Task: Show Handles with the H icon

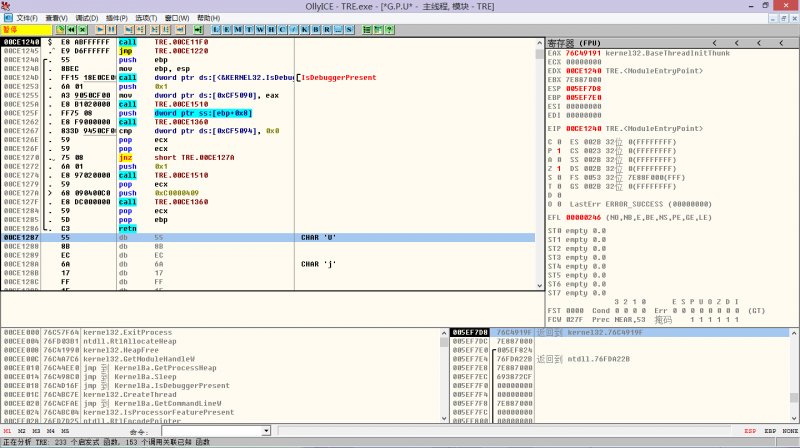Action: pyautogui.click(x=271, y=30)
